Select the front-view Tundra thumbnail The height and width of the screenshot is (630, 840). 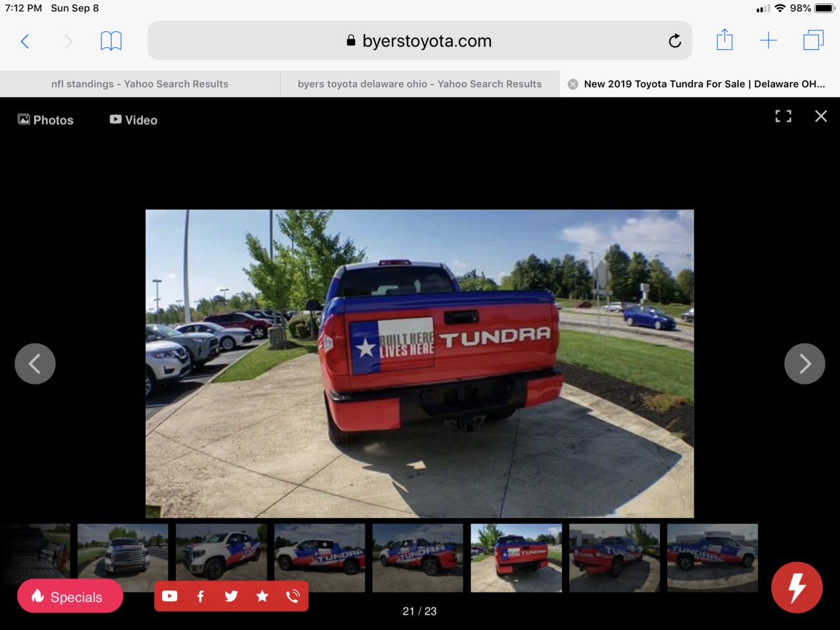[123, 558]
